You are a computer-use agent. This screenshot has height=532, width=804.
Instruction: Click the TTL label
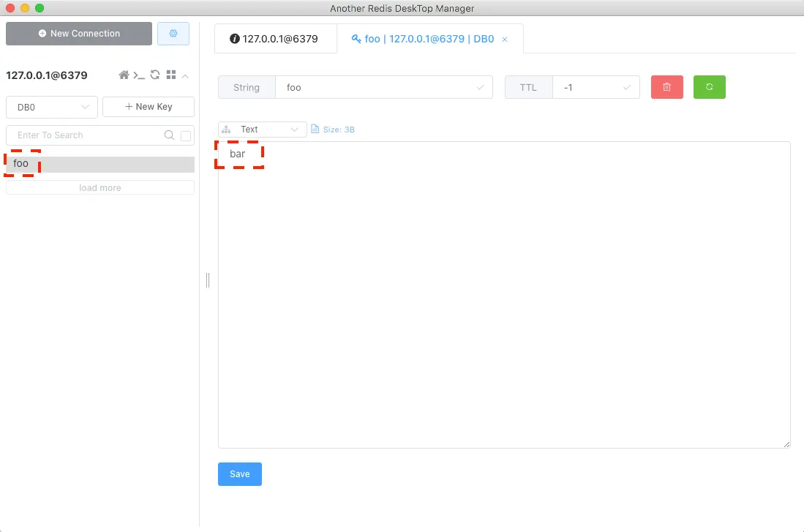pos(528,87)
